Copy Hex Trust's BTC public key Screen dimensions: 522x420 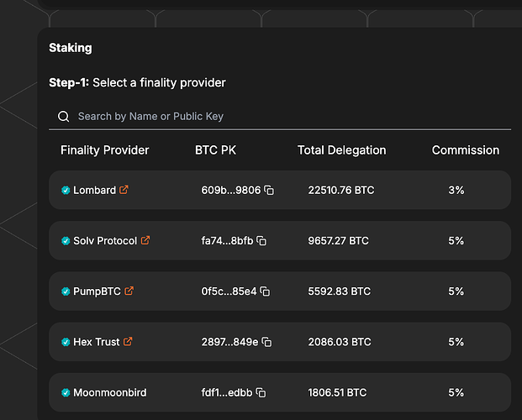coord(266,342)
